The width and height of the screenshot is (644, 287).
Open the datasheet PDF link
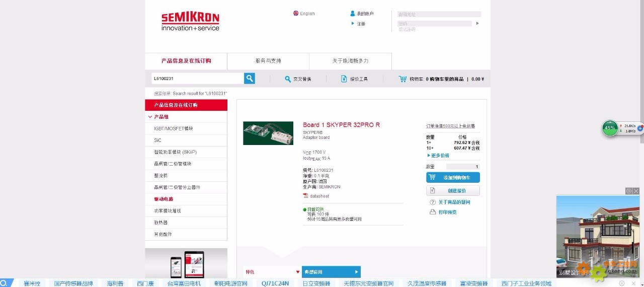tap(316, 196)
